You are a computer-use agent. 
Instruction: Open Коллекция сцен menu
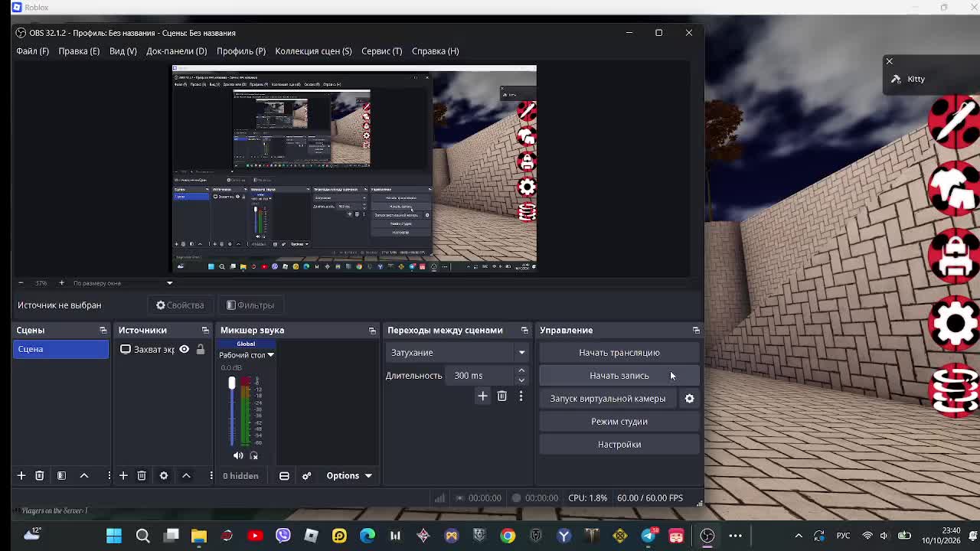point(313,51)
